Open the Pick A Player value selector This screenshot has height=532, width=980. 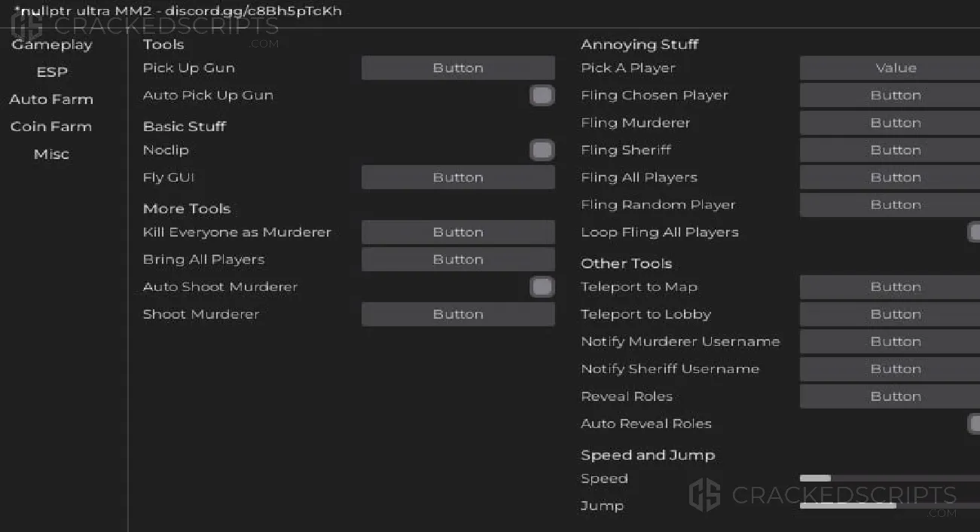point(890,68)
